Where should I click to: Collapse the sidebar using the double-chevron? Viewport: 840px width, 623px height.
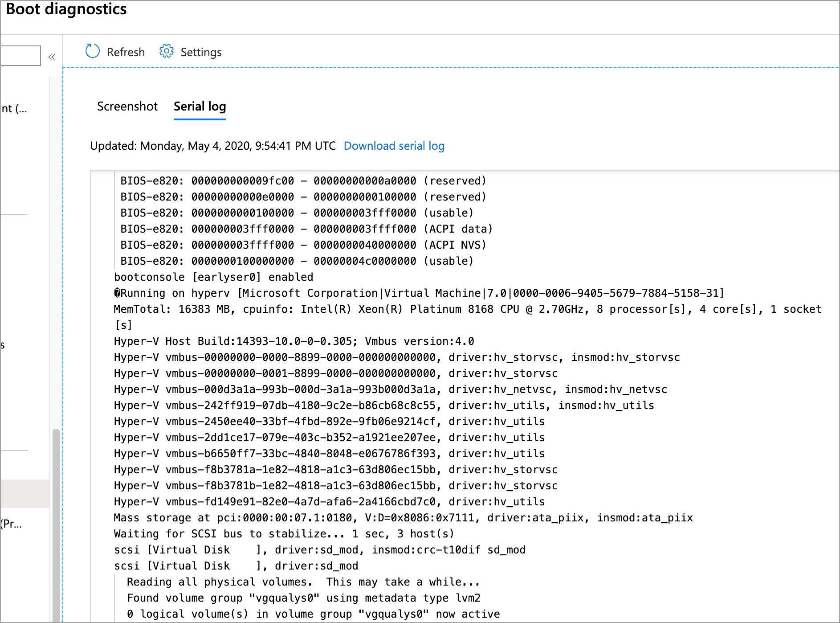coord(52,57)
